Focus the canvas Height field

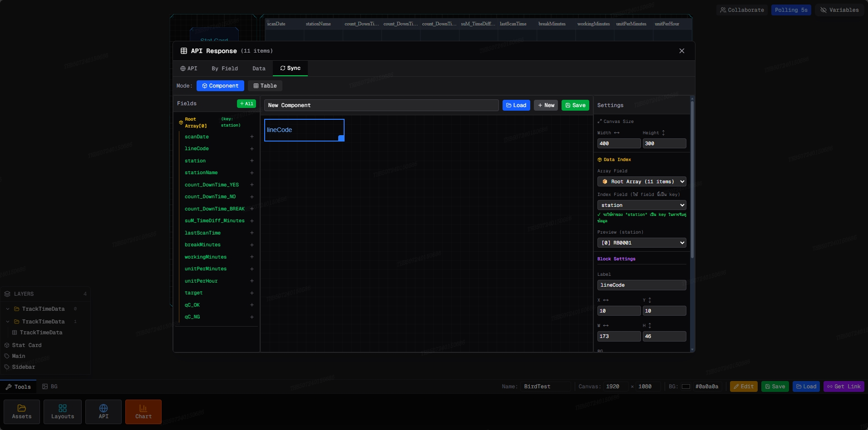coord(664,143)
